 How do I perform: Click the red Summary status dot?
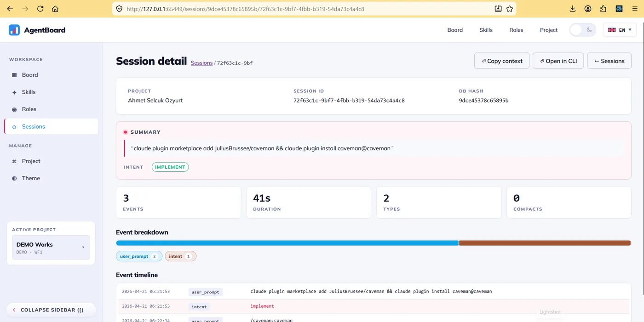click(125, 132)
